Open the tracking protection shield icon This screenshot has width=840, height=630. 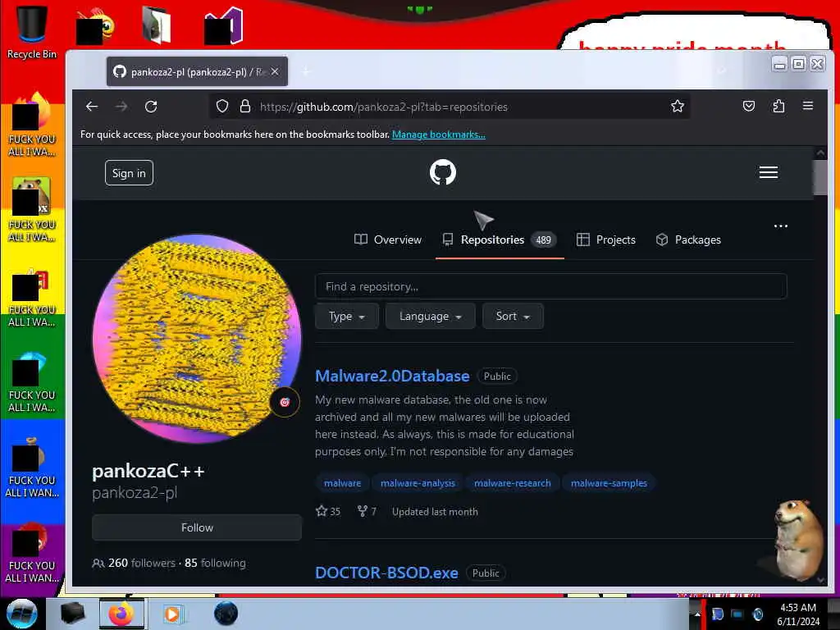pos(222,106)
